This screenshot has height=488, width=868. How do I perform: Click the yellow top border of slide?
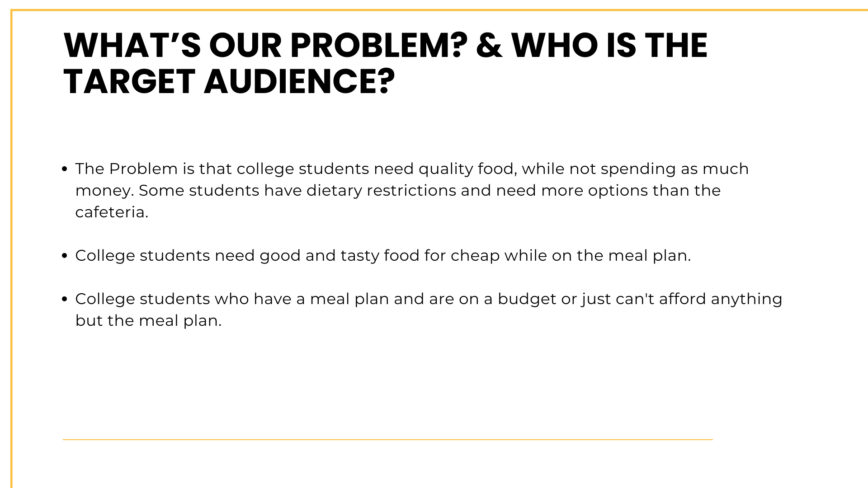coord(434,10)
